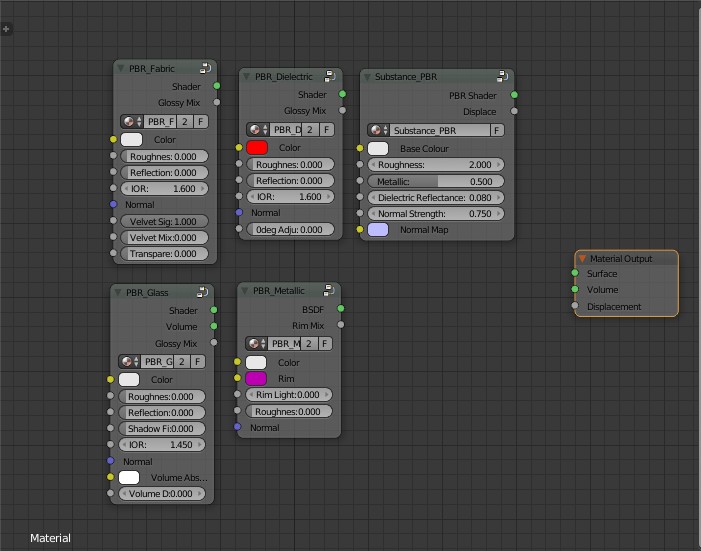This screenshot has width=701, height=551.
Task: Click the IOR 1.450 field in PBR_Glass
Action: pos(162,445)
